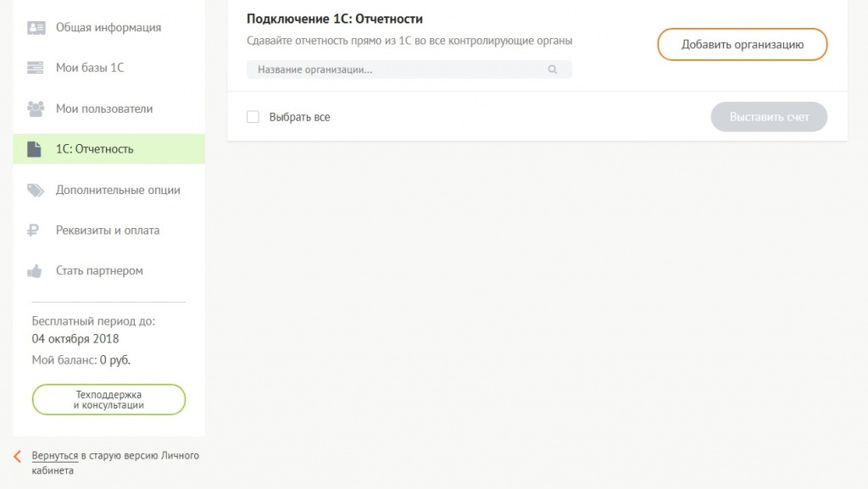Click the Бесплатный период до: label

click(x=93, y=321)
